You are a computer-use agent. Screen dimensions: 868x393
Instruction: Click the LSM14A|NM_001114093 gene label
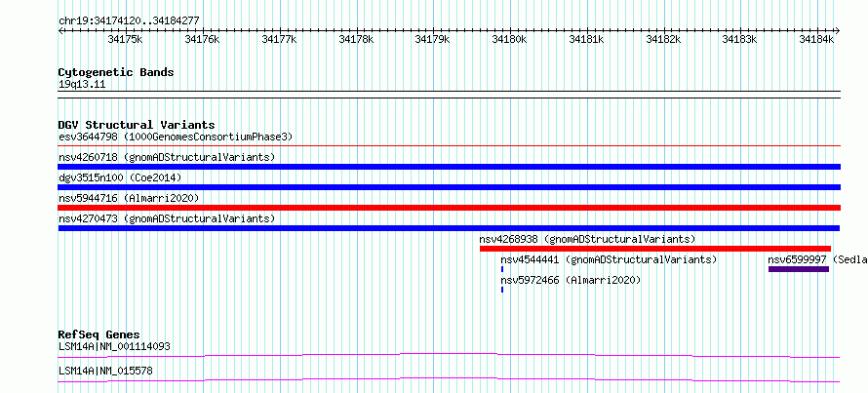114,346
